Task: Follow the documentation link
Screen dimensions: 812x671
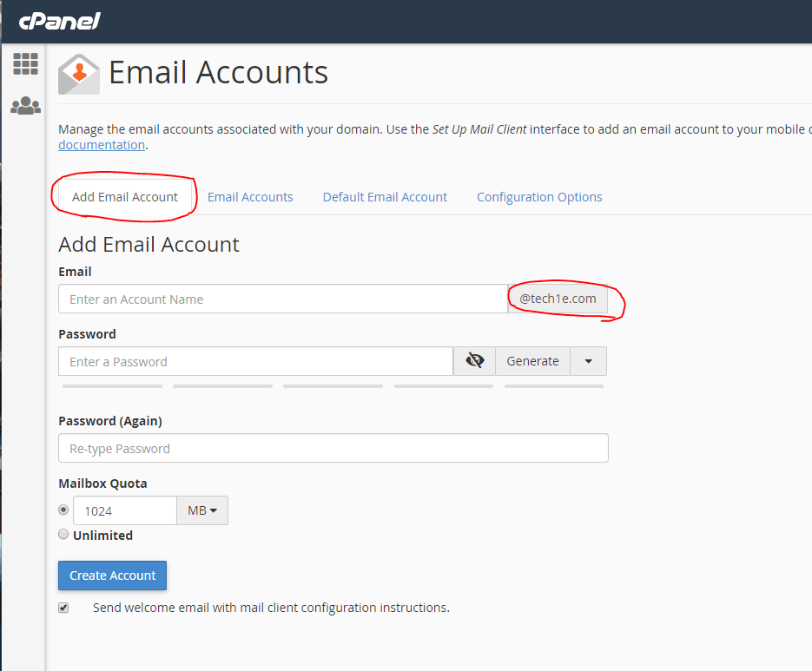Action: [x=102, y=145]
